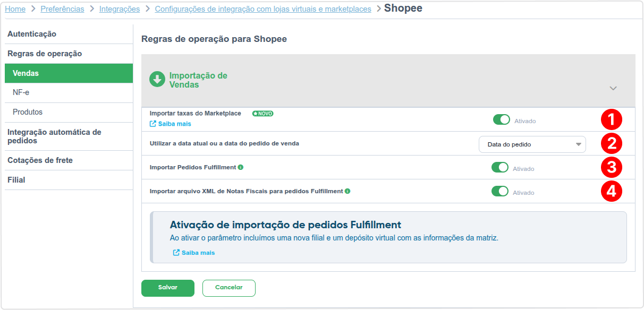The width and height of the screenshot is (644, 310).
Task: Open Configurações de integração com lojas virtuais breadcrumb
Action: (263, 9)
